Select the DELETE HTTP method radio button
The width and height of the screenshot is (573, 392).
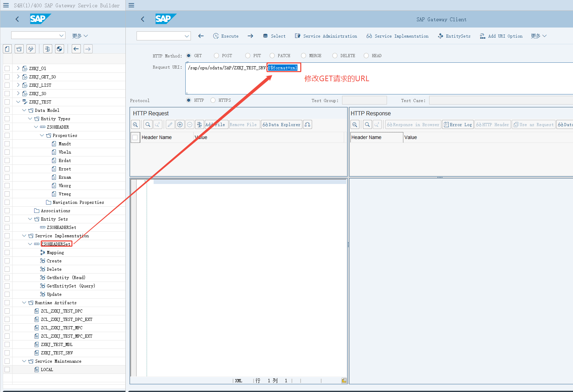(x=335, y=56)
